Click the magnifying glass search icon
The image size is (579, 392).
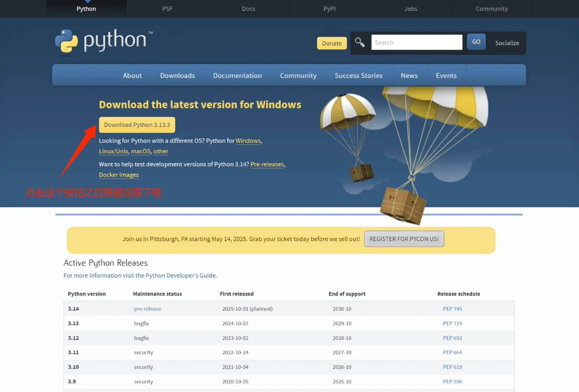(x=360, y=42)
